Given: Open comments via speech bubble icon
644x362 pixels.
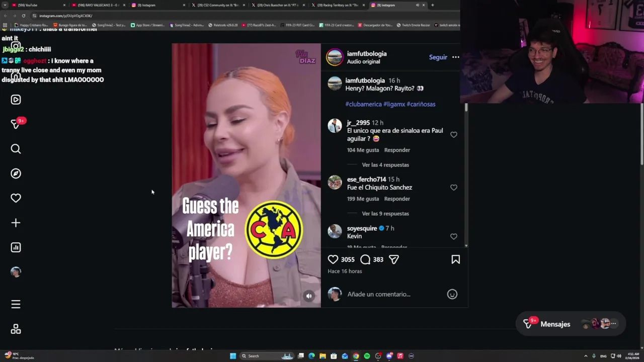Looking at the screenshot, I should coord(365,259).
